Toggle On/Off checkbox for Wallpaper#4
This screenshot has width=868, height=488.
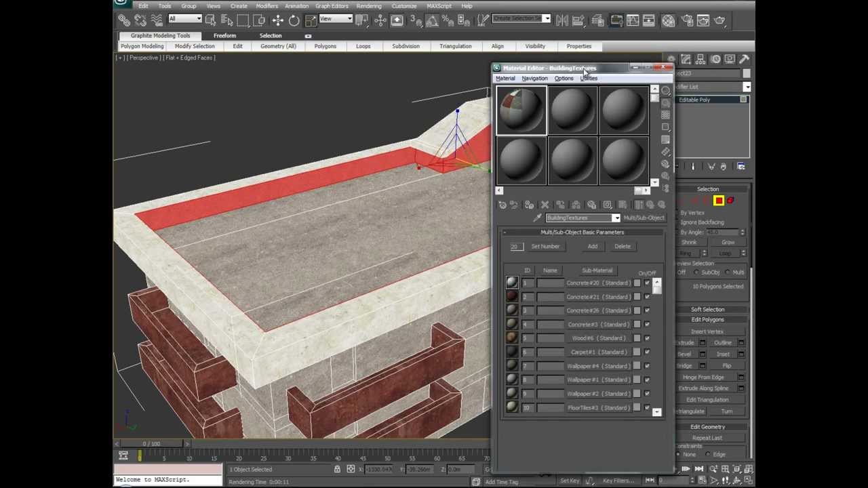[x=647, y=366]
